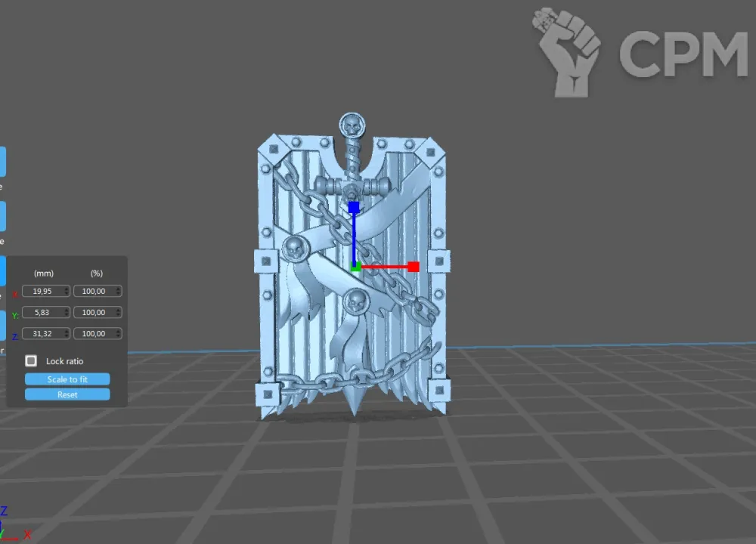Click the green Y-axis gizmo origin square
Screen dimensions: 756x544
pyautogui.click(x=355, y=266)
